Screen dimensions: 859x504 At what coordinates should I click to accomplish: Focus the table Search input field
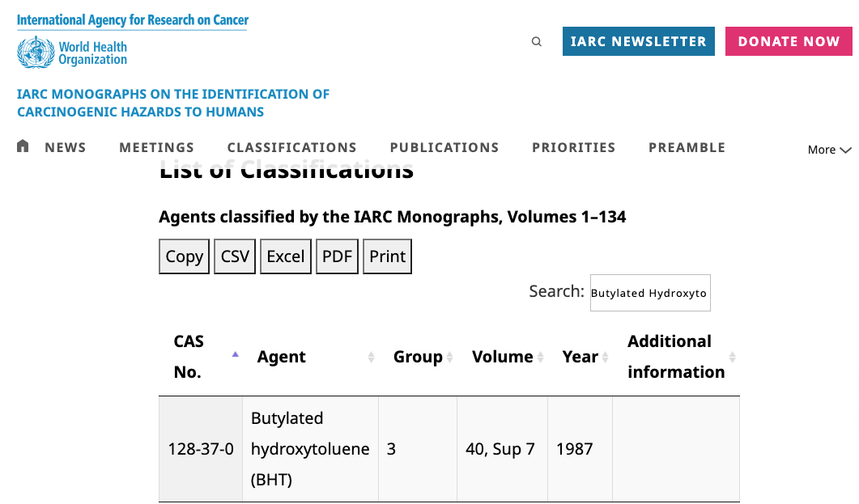click(x=650, y=293)
